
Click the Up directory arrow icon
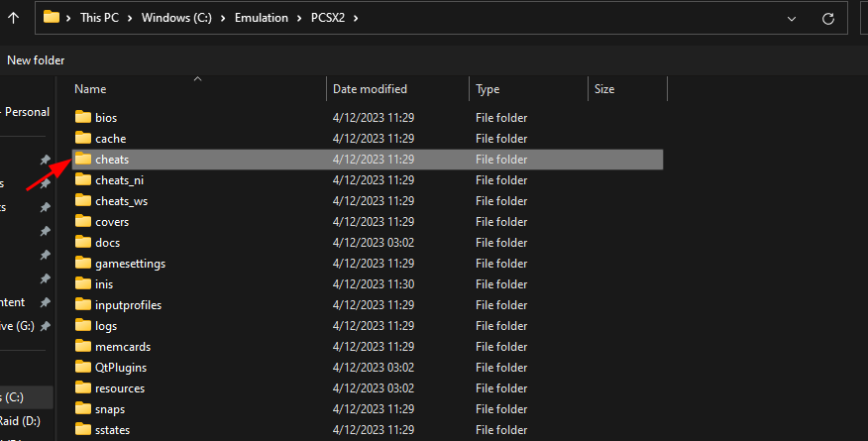pyautogui.click(x=13, y=18)
